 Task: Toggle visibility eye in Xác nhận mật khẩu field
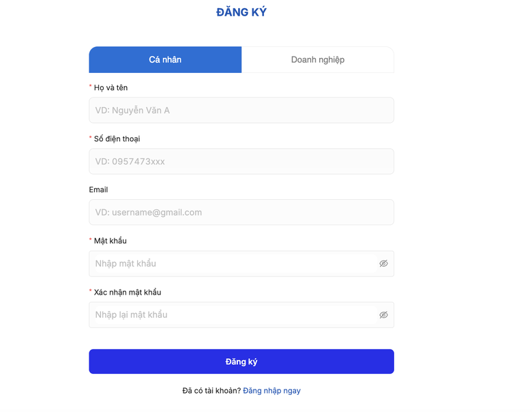coord(383,314)
